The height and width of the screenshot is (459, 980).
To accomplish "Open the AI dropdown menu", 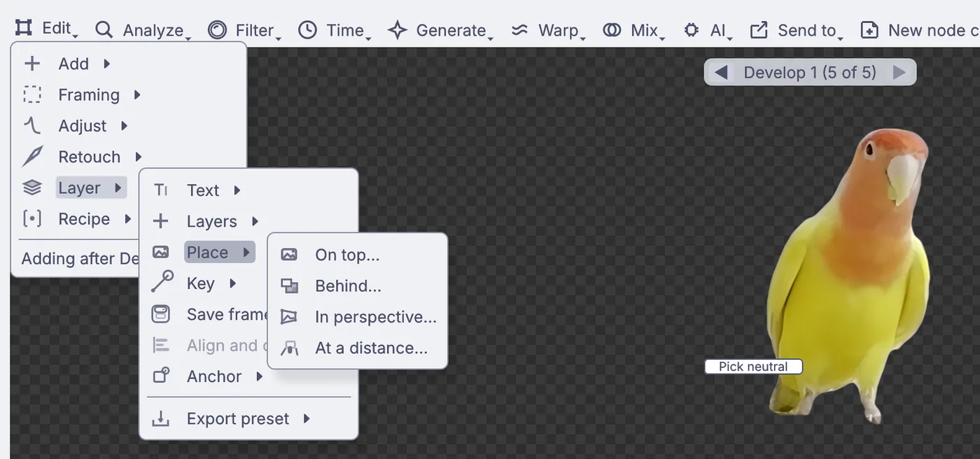I will [x=708, y=30].
